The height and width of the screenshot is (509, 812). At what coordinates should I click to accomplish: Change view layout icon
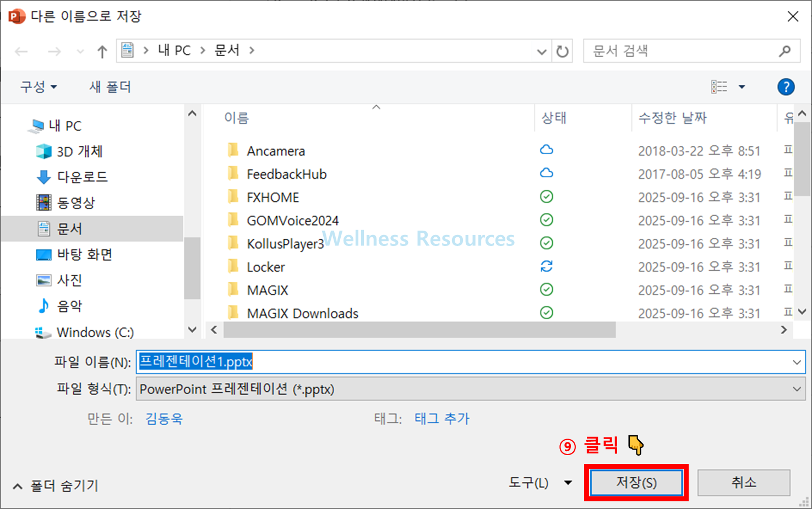[x=719, y=87]
